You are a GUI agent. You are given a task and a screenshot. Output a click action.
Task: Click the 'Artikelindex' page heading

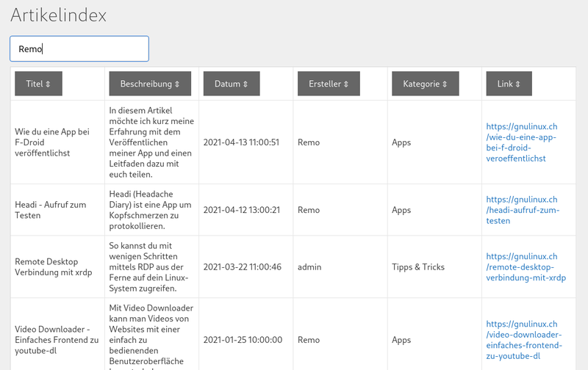point(59,15)
